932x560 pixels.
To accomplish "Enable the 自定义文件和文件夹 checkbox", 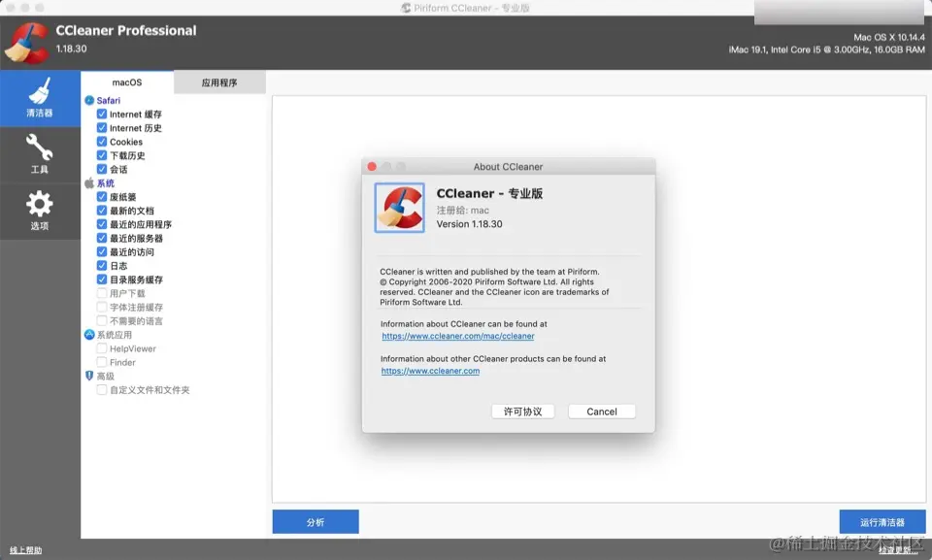I will pos(102,389).
